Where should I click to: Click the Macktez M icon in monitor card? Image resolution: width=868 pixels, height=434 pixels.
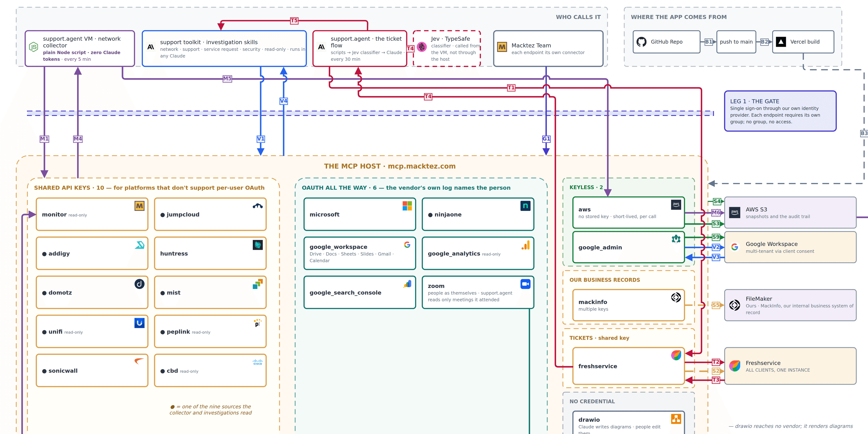point(139,206)
